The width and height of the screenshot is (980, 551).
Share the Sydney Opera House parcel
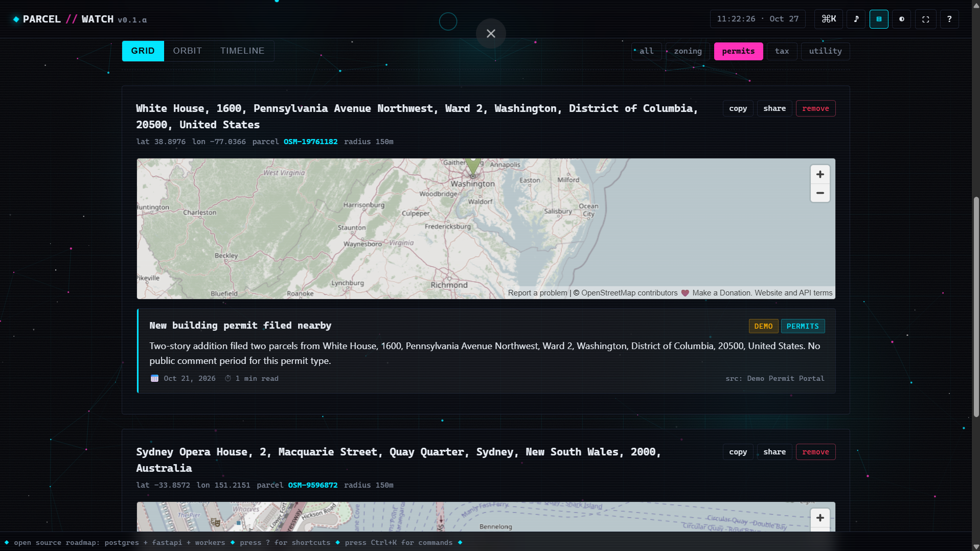[774, 452]
